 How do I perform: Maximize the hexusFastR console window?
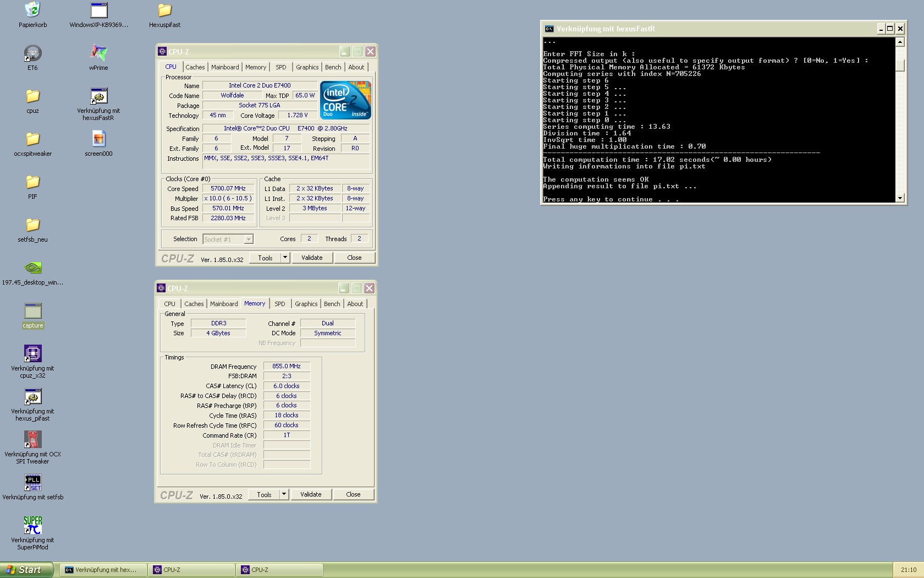[889, 29]
